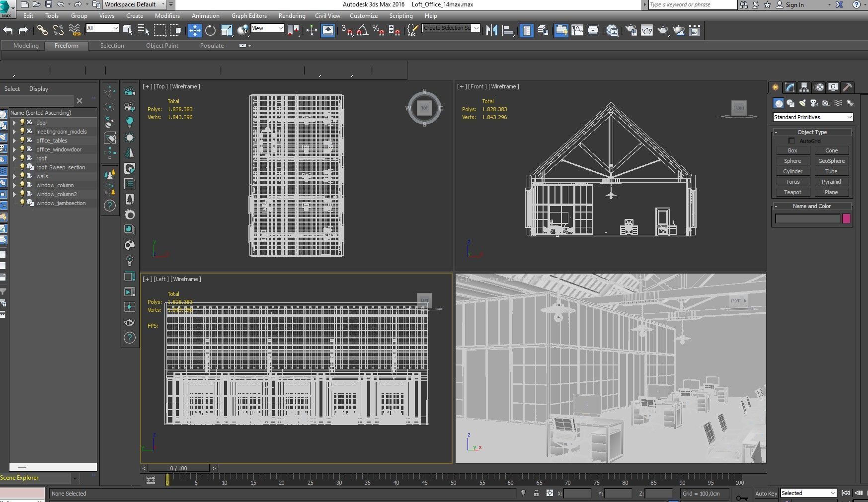
Task: Toggle visibility bulb for walls object
Action: pyautogui.click(x=22, y=176)
